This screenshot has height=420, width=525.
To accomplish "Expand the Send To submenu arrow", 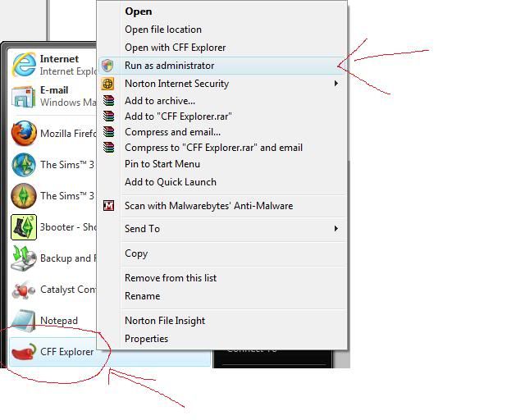I will click(x=336, y=228).
